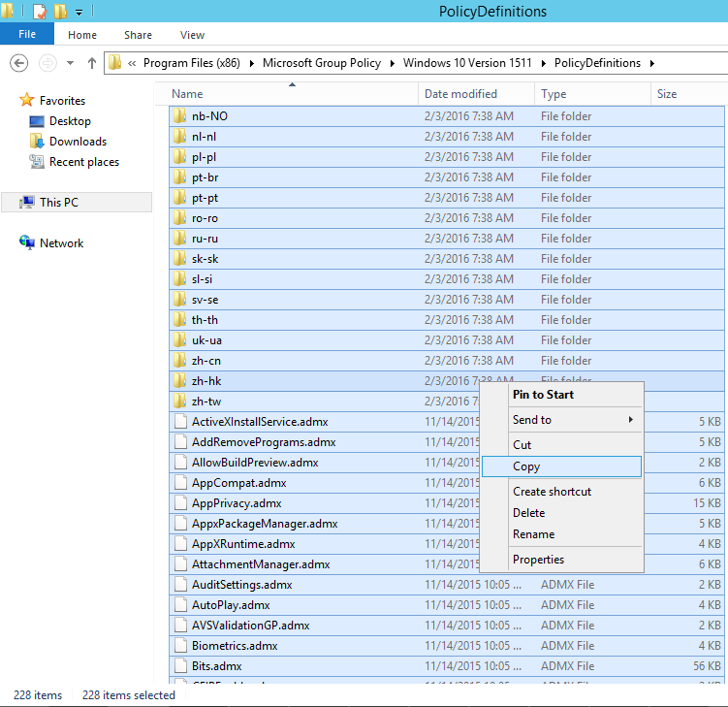Sort by Date modified column header

(477, 94)
